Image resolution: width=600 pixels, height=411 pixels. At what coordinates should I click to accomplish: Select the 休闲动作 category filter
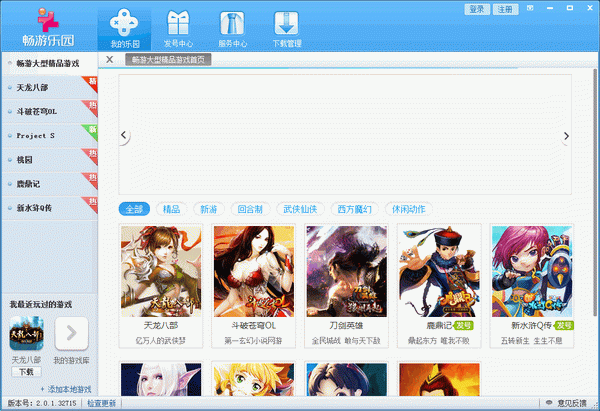[x=409, y=209]
